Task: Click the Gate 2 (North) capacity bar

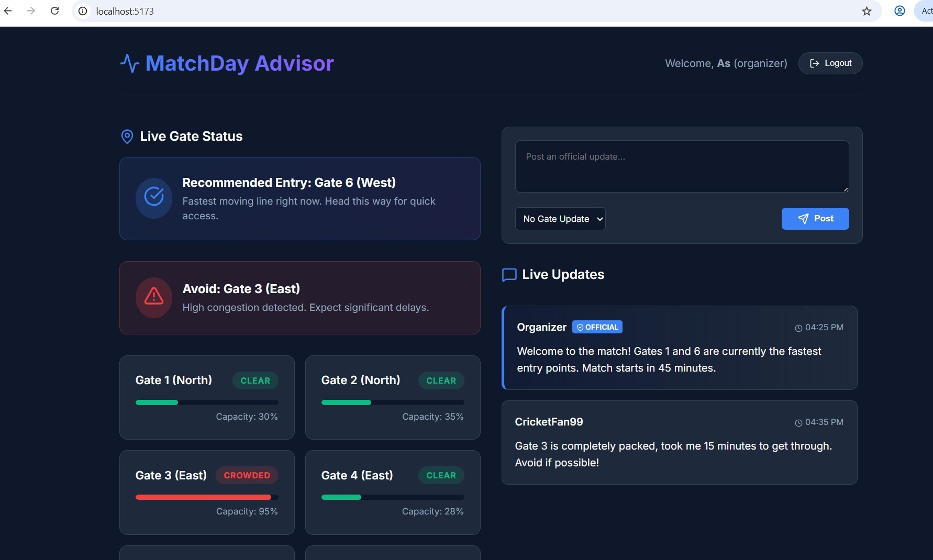Action: (393, 402)
